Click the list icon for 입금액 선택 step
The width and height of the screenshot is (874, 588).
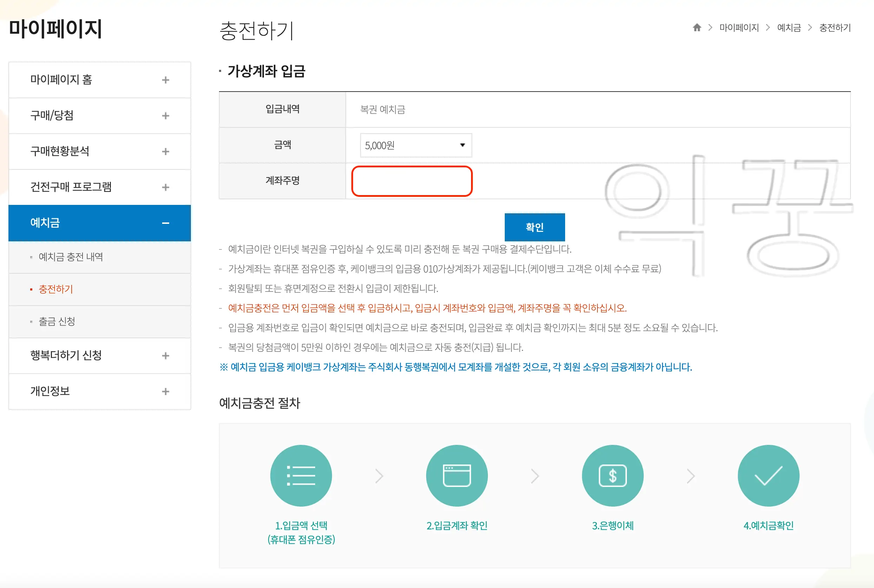click(301, 475)
